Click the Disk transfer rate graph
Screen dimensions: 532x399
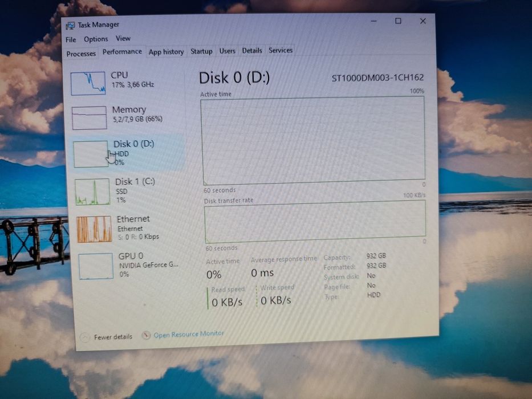point(315,221)
